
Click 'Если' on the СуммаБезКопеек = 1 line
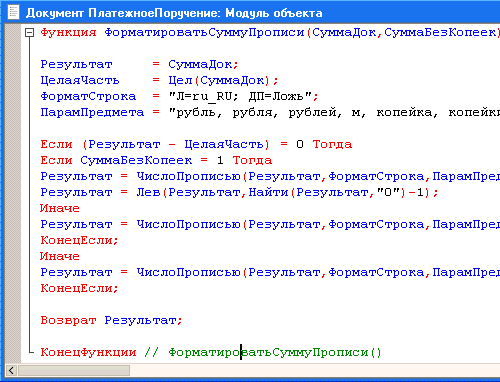(56, 160)
